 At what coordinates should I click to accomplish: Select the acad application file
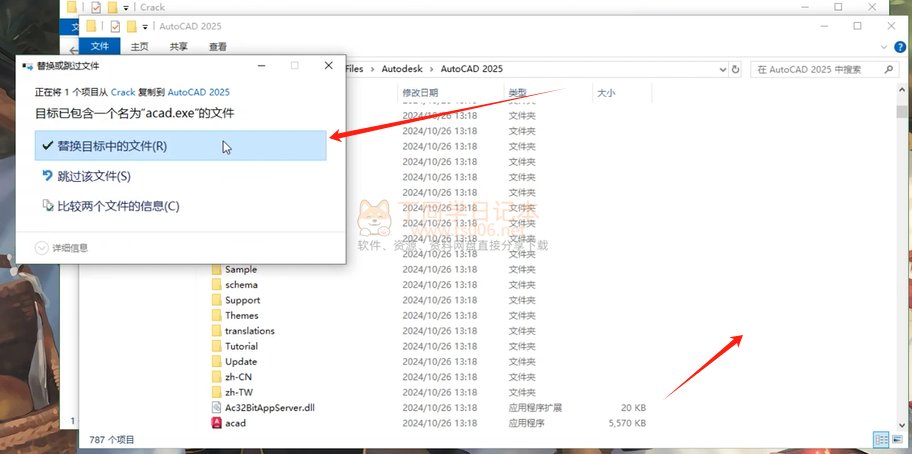point(236,423)
